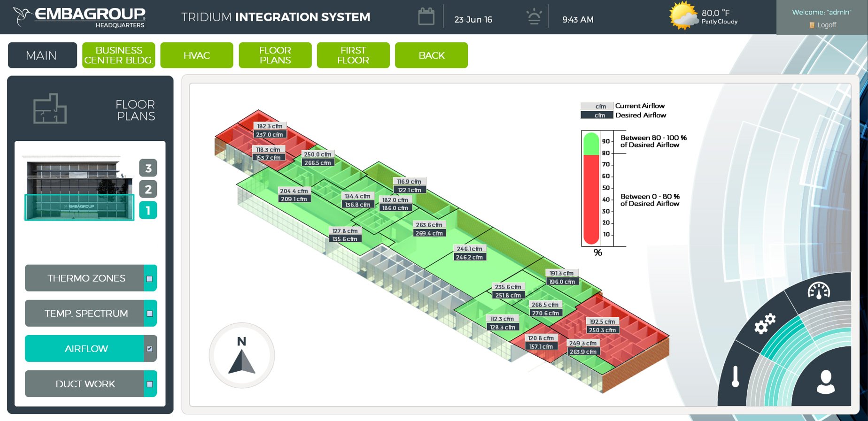Open the HVAC navigation tab
This screenshot has height=421, width=868.
click(197, 55)
